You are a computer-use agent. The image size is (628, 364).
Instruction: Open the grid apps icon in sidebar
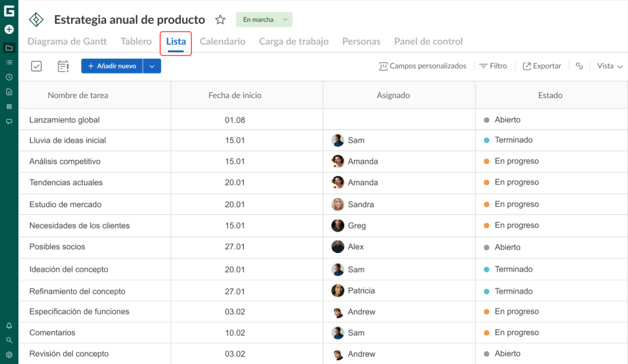click(x=9, y=107)
